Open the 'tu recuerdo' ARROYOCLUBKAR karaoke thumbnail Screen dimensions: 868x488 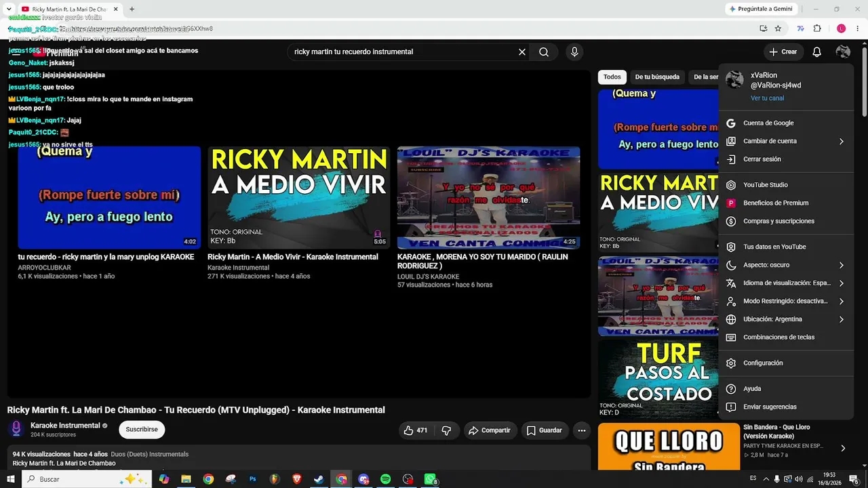click(x=109, y=198)
